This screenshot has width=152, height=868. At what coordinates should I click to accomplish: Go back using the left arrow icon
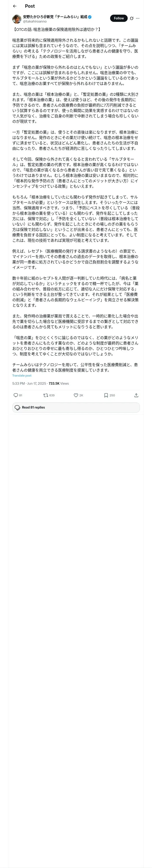point(14,6)
